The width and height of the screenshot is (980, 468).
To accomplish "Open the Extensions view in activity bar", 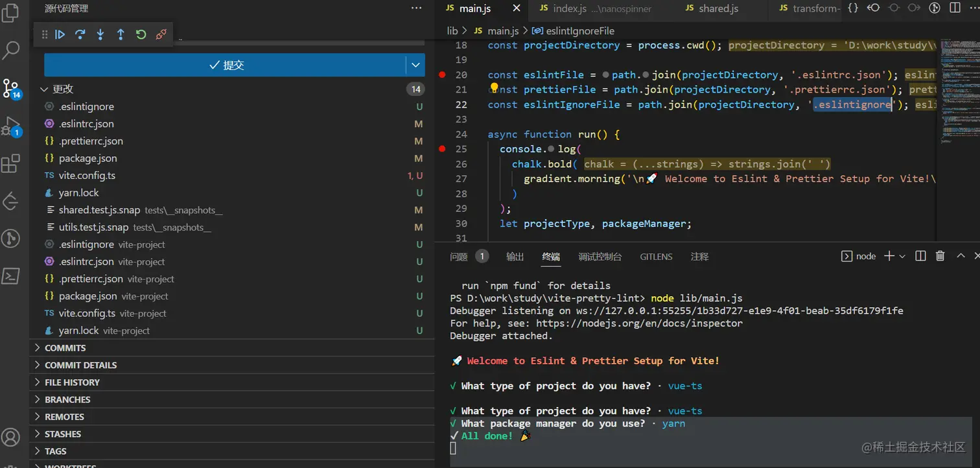I will point(11,163).
